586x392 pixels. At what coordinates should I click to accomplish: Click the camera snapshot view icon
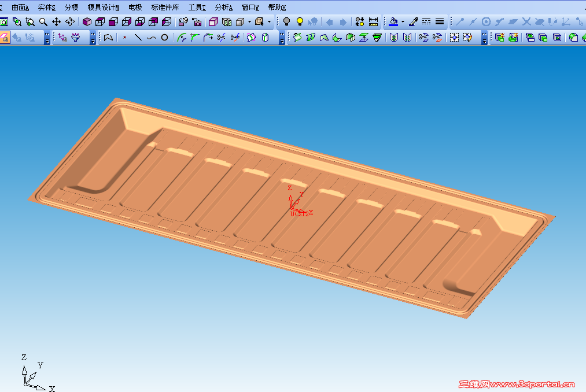click(x=197, y=21)
